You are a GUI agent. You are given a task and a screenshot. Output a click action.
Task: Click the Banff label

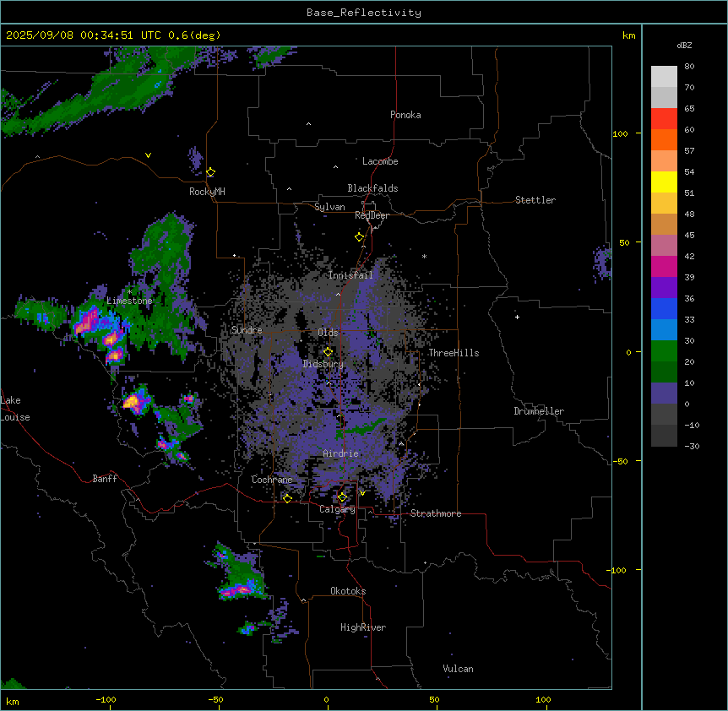[105, 479]
